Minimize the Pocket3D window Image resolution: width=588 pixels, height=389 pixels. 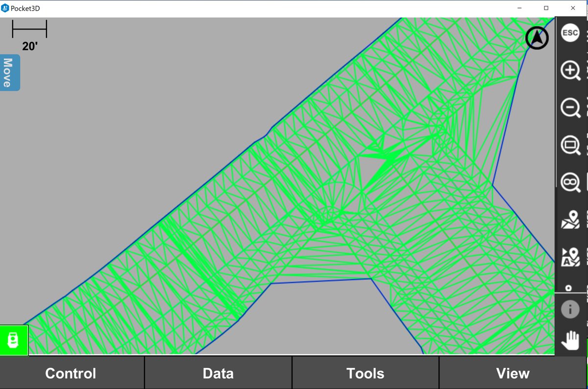[519, 8]
